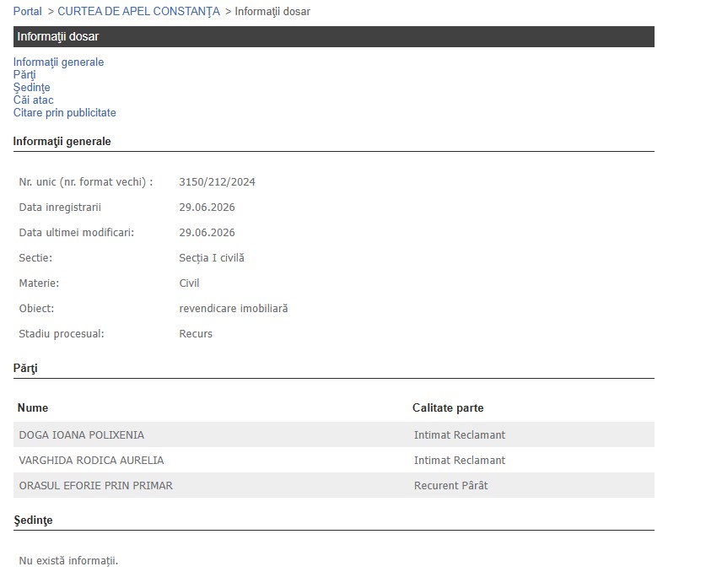Click the Data inregistrarii label
Screen dimensions: 706x588
60,207
